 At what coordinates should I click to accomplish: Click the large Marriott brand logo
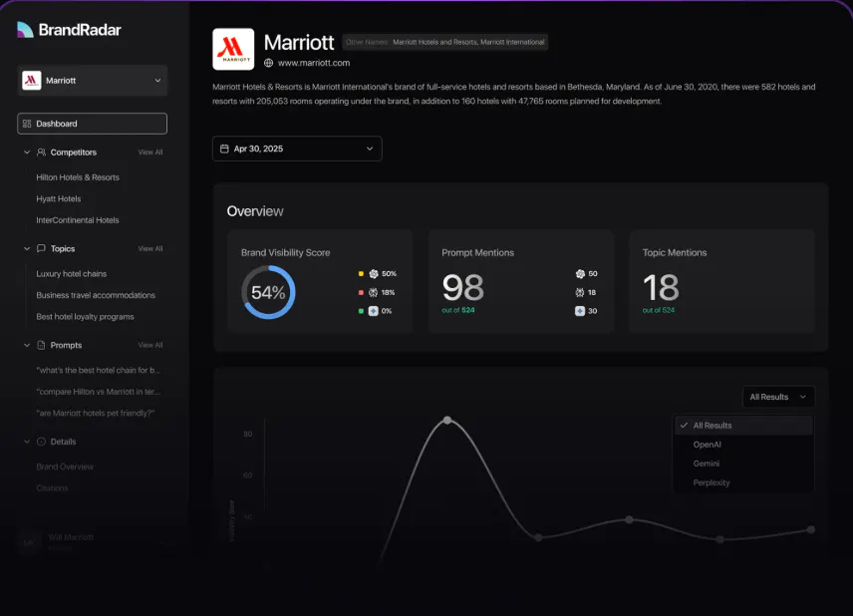coord(233,49)
